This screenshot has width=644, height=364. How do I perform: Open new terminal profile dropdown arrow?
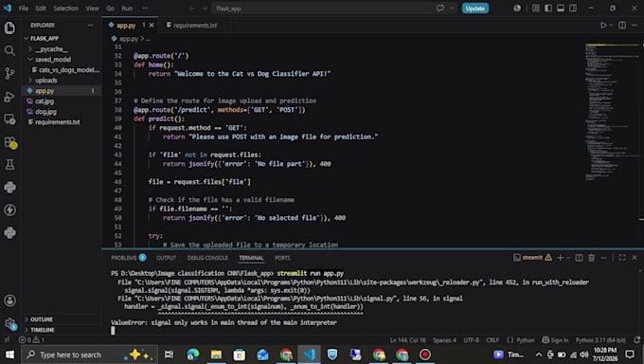point(568,258)
